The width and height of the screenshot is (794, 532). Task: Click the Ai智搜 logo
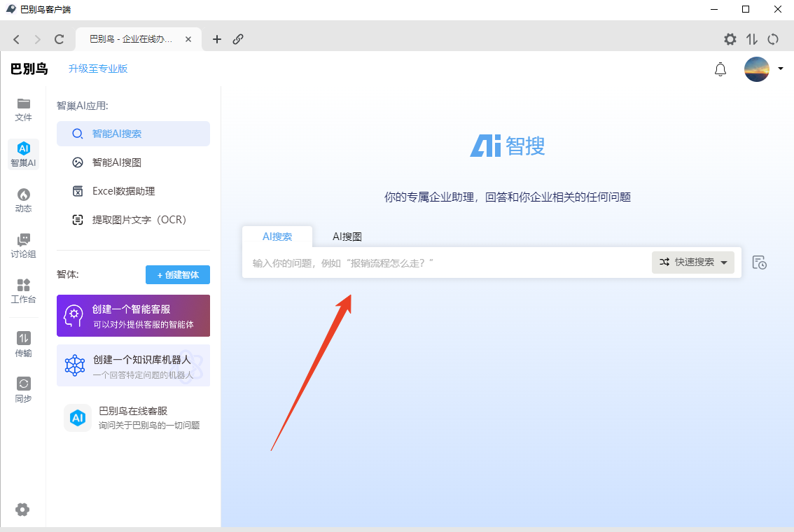(x=508, y=146)
